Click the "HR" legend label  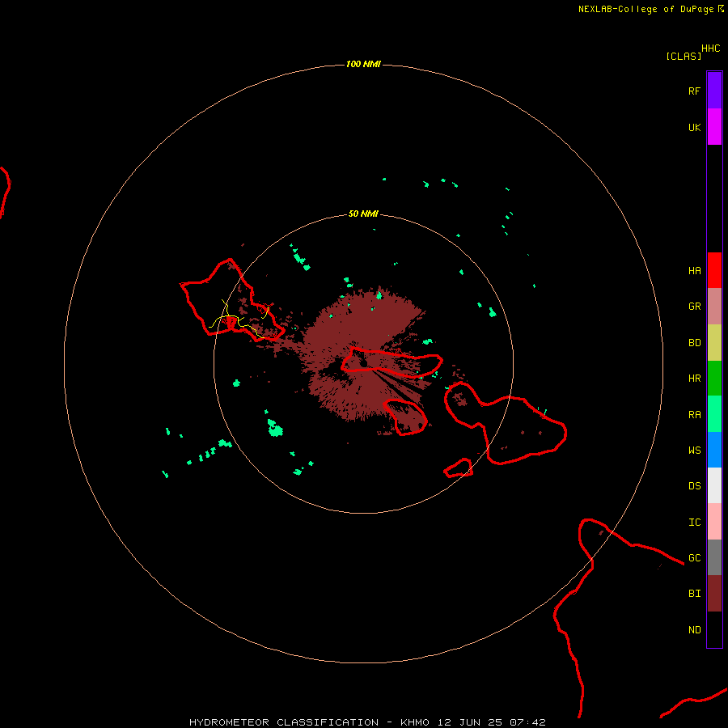pyautogui.click(x=694, y=379)
